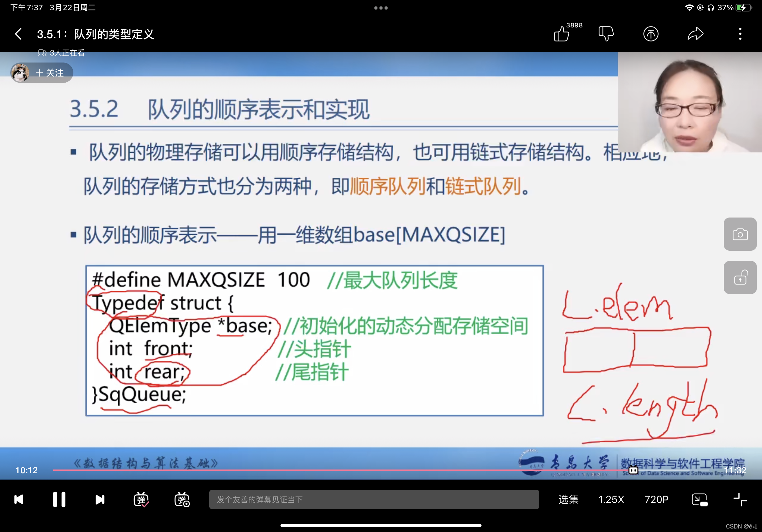
Task: Like the video with thumbs-up icon
Action: coord(562,34)
